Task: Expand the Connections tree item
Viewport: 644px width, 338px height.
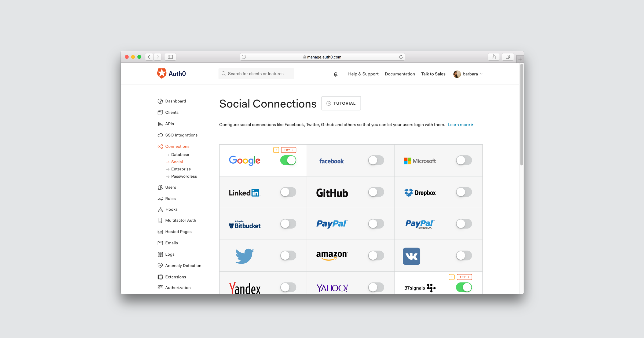Action: coord(177,146)
